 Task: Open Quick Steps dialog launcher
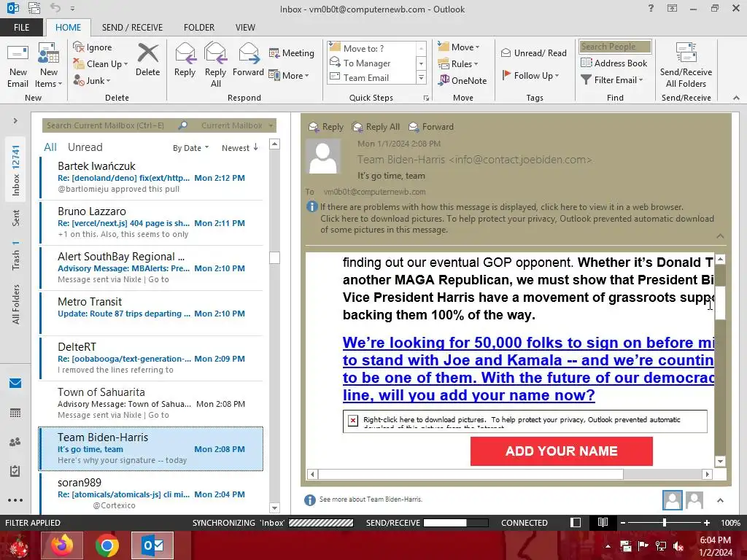[426, 98]
